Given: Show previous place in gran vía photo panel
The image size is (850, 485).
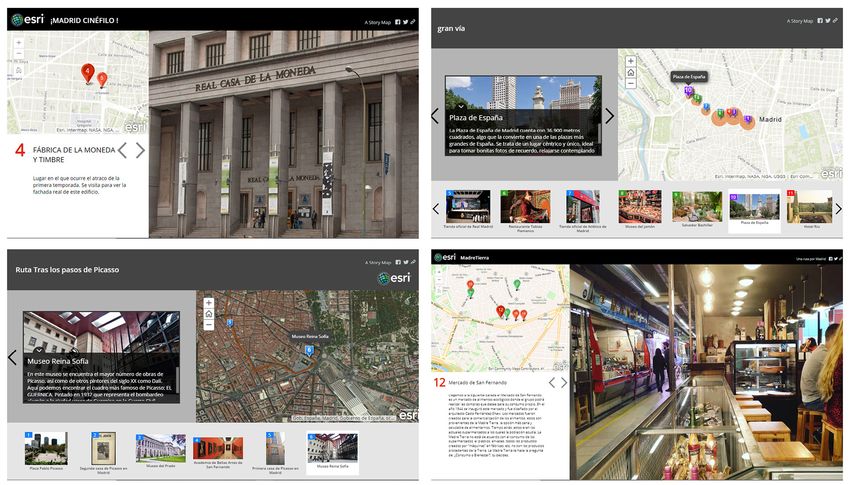Looking at the screenshot, I should click(435, 115).
